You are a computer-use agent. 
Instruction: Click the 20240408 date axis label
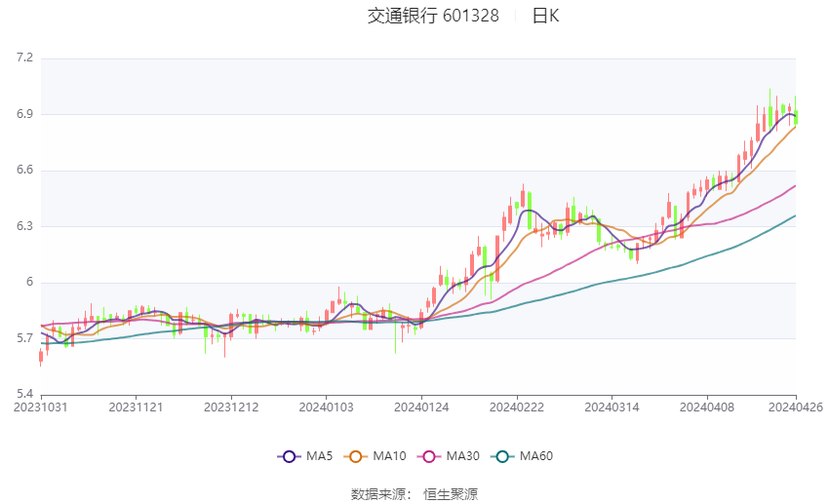707,407
